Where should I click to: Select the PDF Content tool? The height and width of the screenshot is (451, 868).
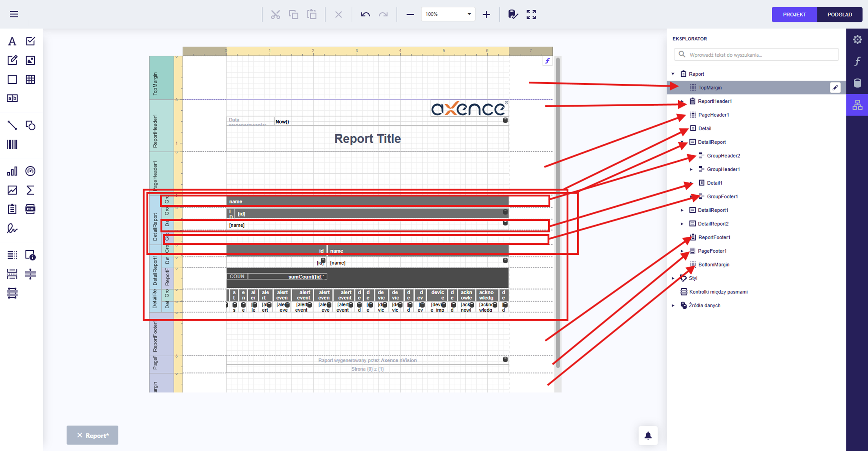pyautogui.click(x=30, y=209)
